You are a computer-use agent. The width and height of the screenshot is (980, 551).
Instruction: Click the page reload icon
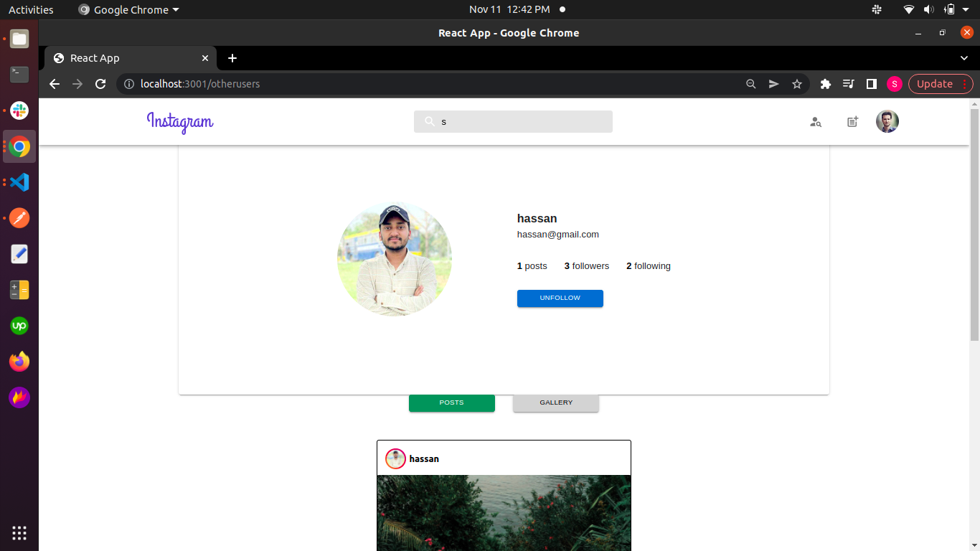click(100, 84)
